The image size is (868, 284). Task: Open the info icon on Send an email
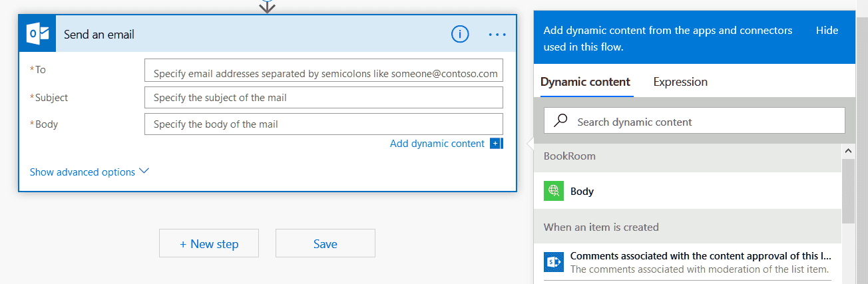point(460,34)
